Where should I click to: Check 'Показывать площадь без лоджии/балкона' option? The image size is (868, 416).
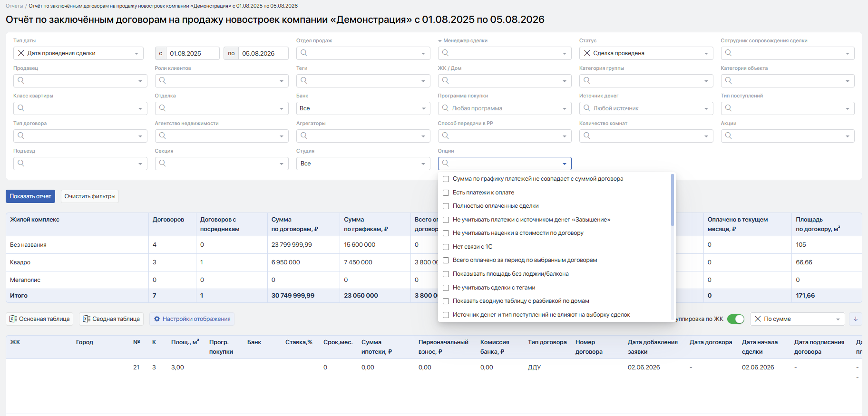point(446,274)
